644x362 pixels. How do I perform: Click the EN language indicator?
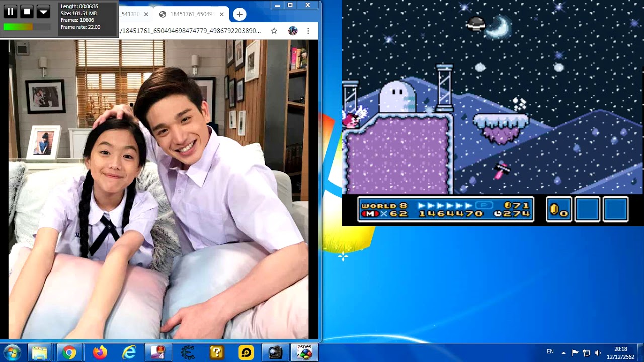pos(550,352)
